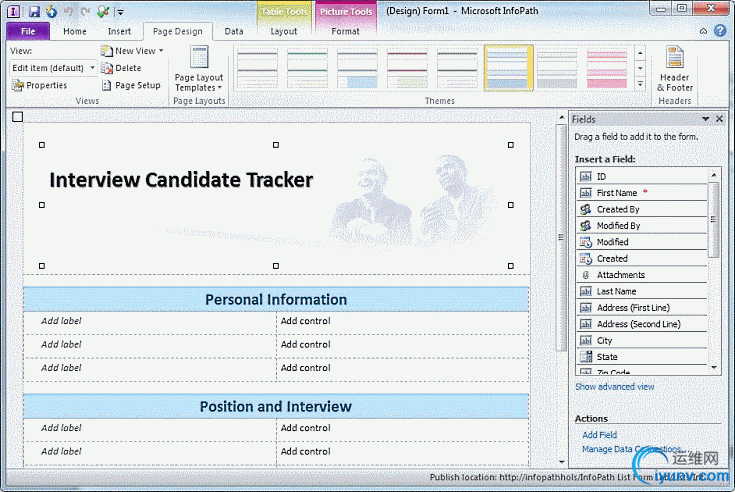Select the Address (Second Line) field
Image resolution: width=735 pixels, height=492 pixels.
click(x=641, y=324)
